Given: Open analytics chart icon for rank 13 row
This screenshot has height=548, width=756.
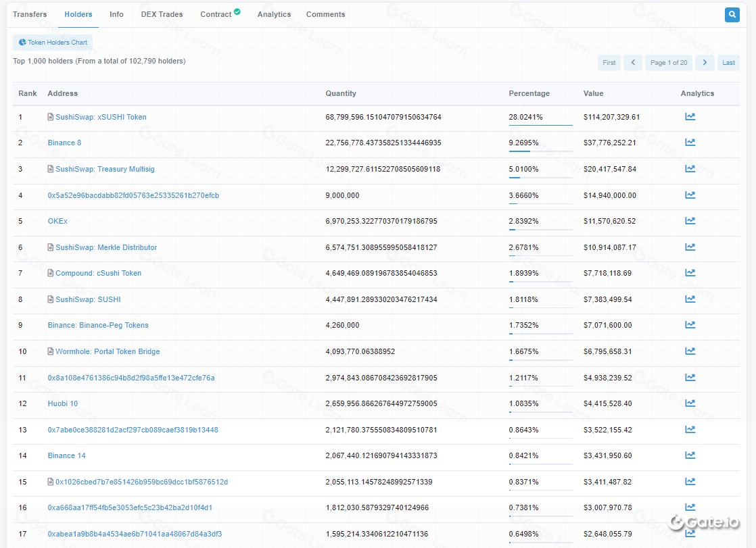Looking at the screenshot, I should tap(690, 430).
